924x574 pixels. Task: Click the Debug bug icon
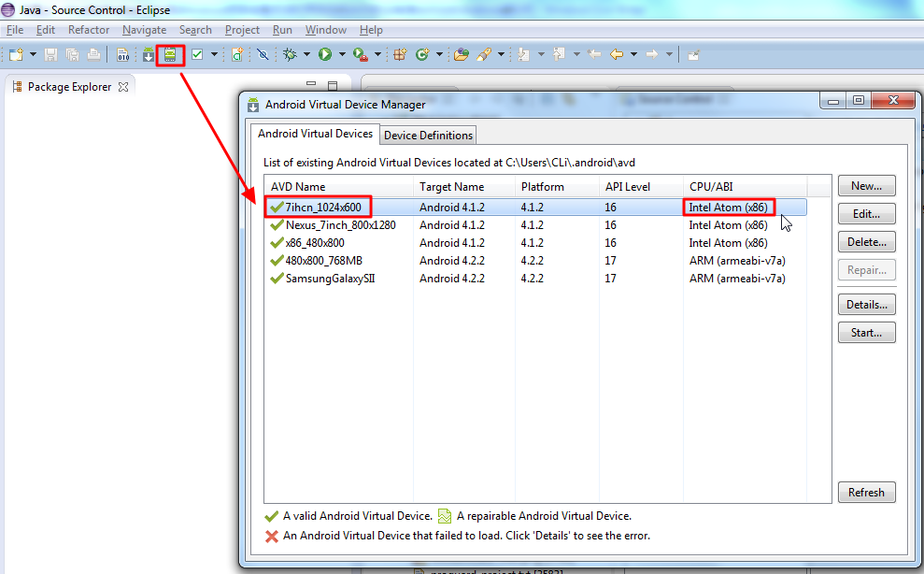290,55
